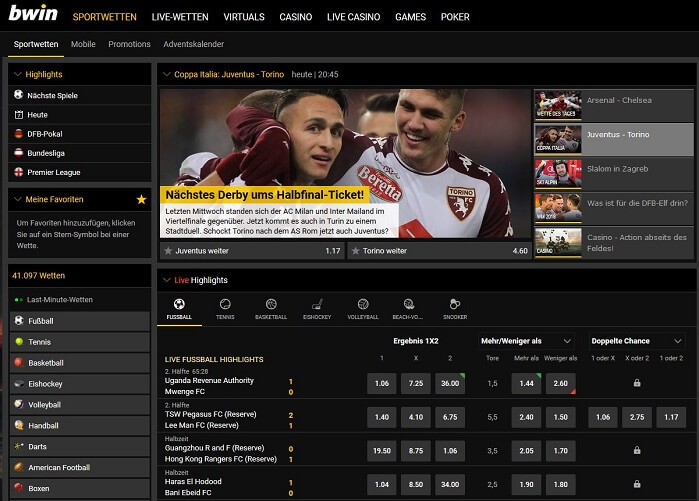
Task: Collapse the Meine Favoriten section
Action: 18,199
